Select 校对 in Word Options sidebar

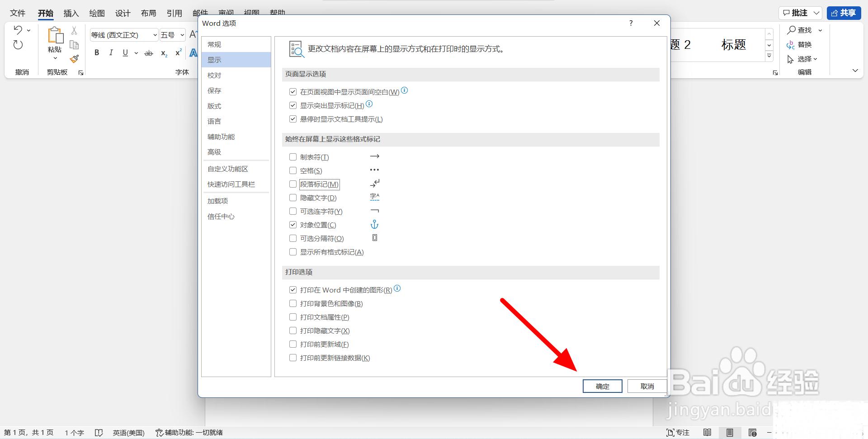pos(215,75)
